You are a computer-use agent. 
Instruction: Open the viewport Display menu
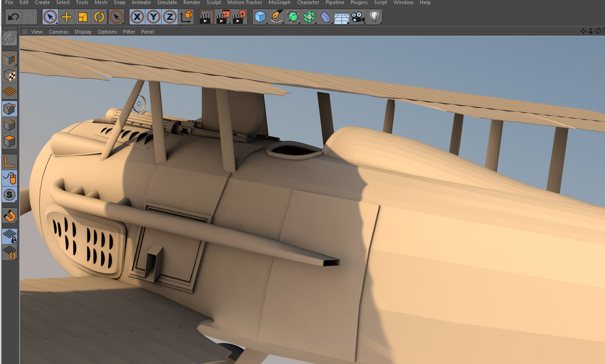tap(83, 32)
